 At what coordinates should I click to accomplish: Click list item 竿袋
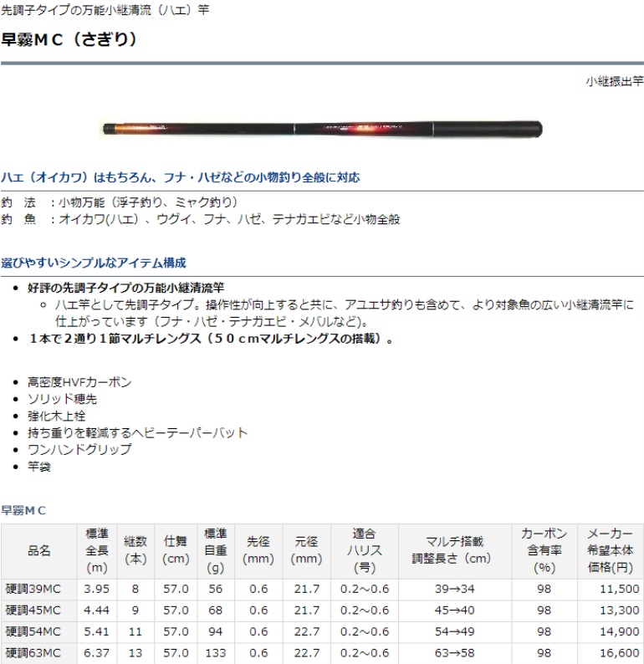coord(39,467)
